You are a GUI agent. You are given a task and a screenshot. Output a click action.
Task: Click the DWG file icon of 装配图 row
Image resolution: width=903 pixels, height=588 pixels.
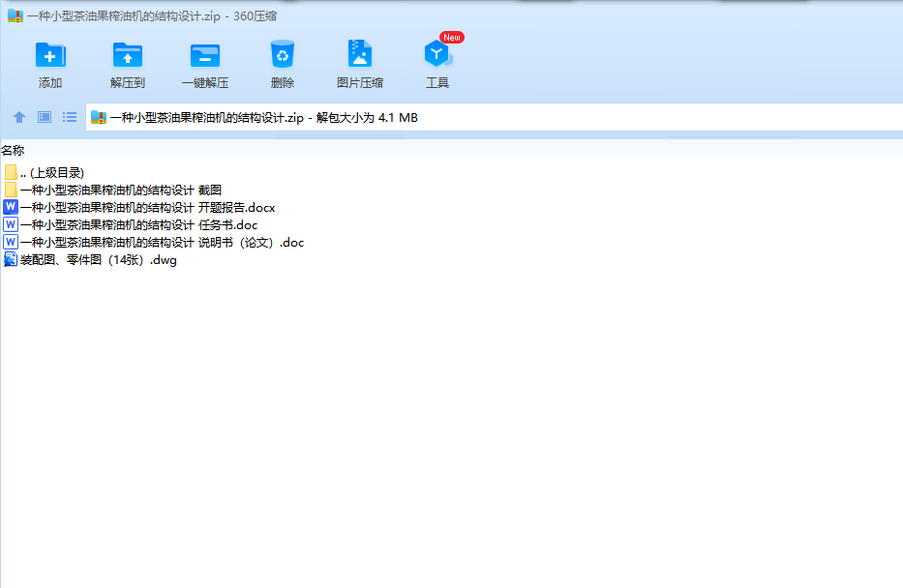pos(11,259)
